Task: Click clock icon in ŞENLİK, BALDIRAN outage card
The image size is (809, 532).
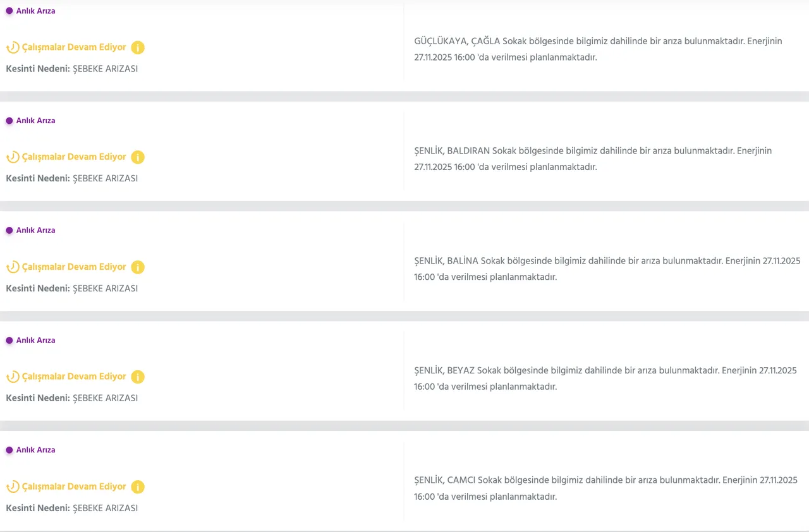Action: point(13,157)
